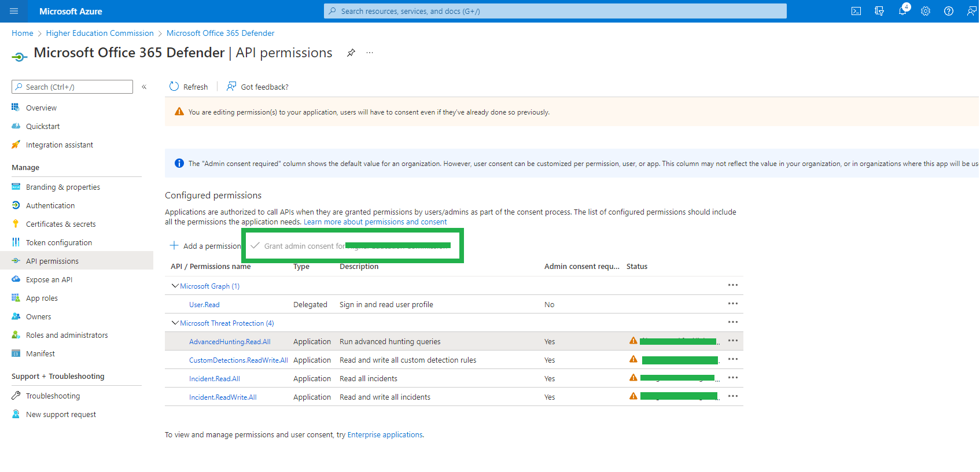Open the Microsoft Office 365 Defender breadcrumb
This screenshot has height=472, width=980.
(220, 34)
